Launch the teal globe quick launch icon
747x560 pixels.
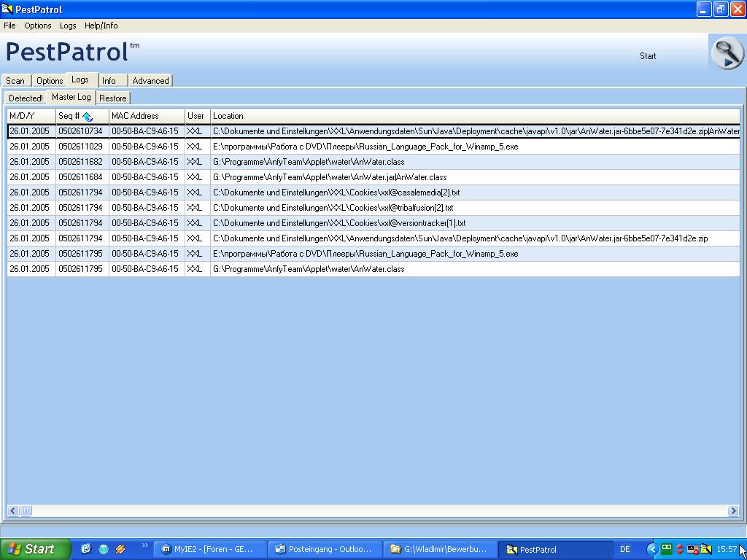(x=104, y=549)
